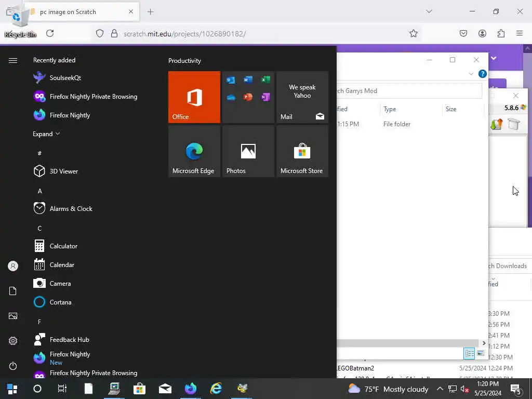This screenshot has width=532, height=399.
Task: Open Cortana circle on the taskbar
Action: (x=37, y=389)
